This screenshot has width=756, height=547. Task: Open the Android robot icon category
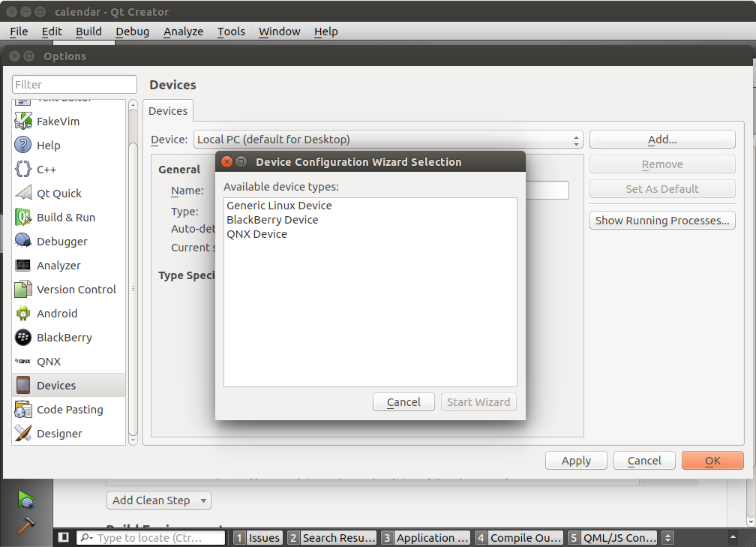click(22, 314)
